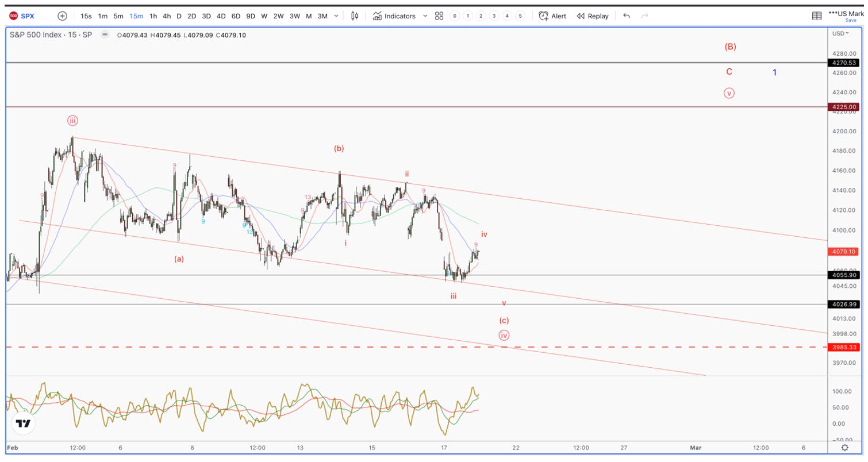Open the candlestick chart style selector

point(355,16)
